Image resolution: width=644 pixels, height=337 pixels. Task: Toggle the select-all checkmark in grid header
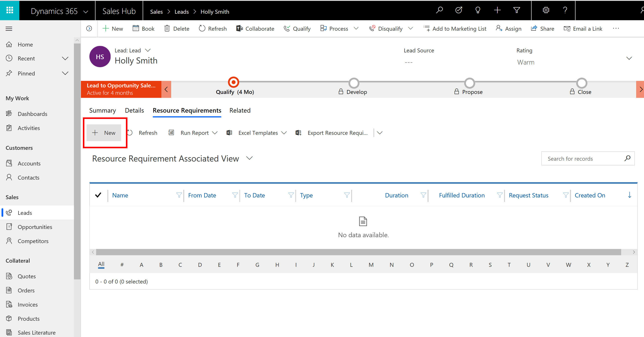pyautogui.click(x=98, y=195)
